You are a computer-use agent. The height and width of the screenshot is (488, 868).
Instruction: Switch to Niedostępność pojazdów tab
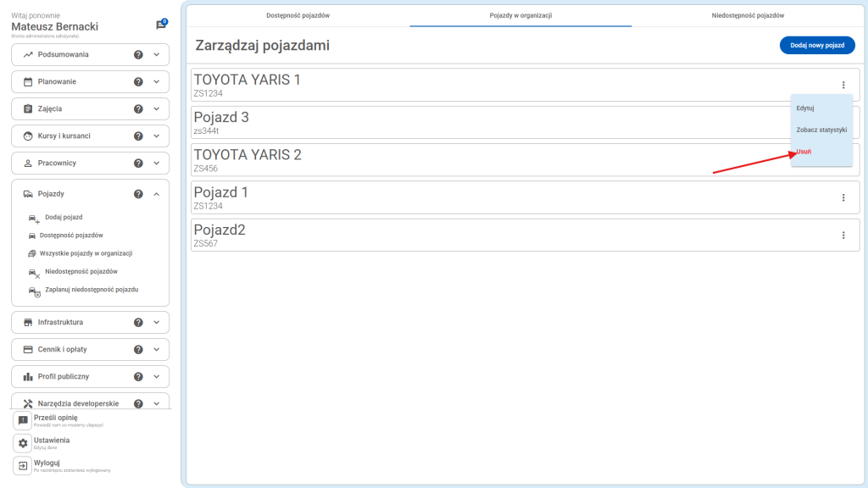[x=747, y=15]
